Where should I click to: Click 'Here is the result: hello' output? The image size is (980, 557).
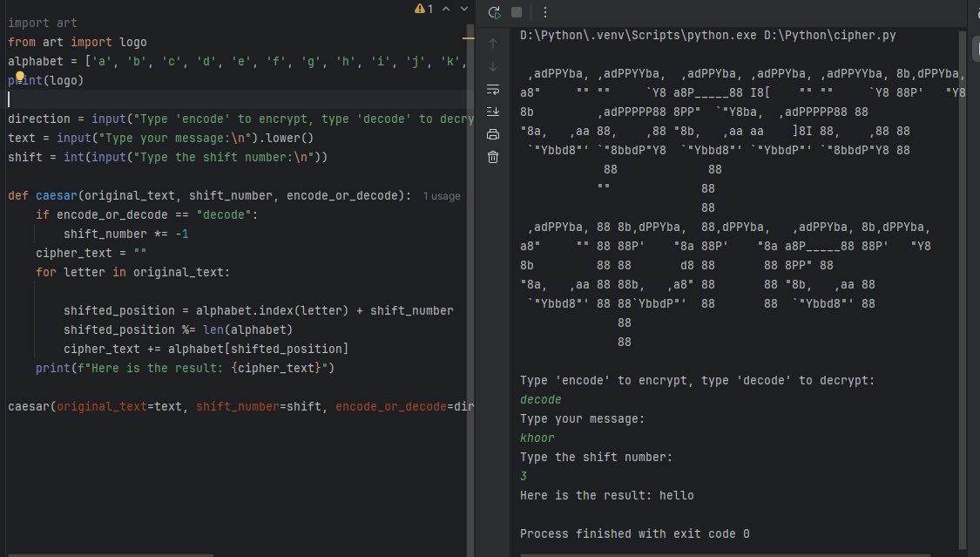click(x=607, y=496)
